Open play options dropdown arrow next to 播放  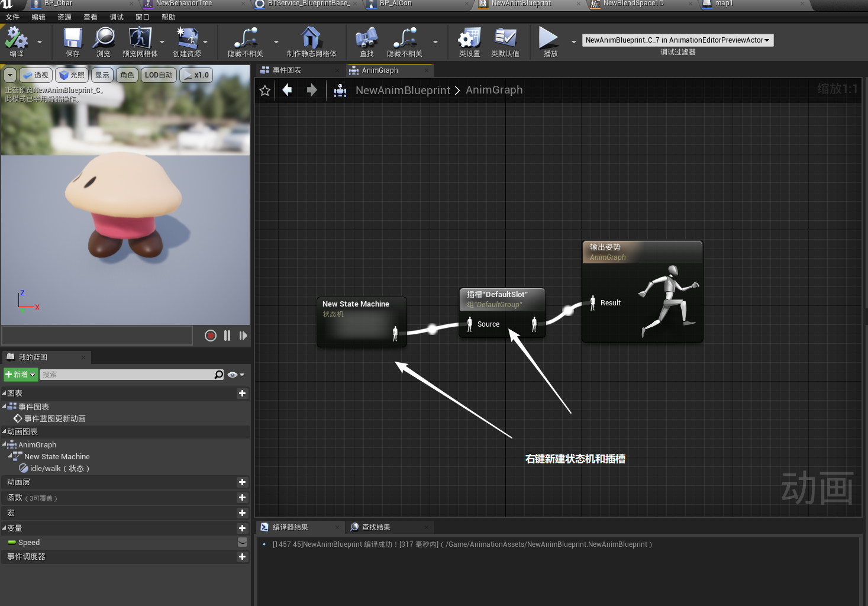pos(573,42)
